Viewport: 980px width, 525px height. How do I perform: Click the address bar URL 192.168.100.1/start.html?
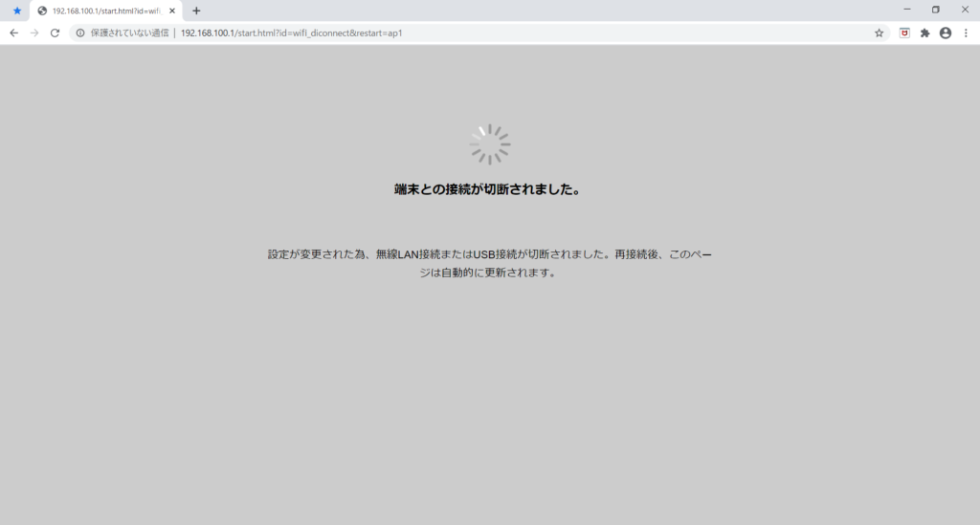(291, 33)
